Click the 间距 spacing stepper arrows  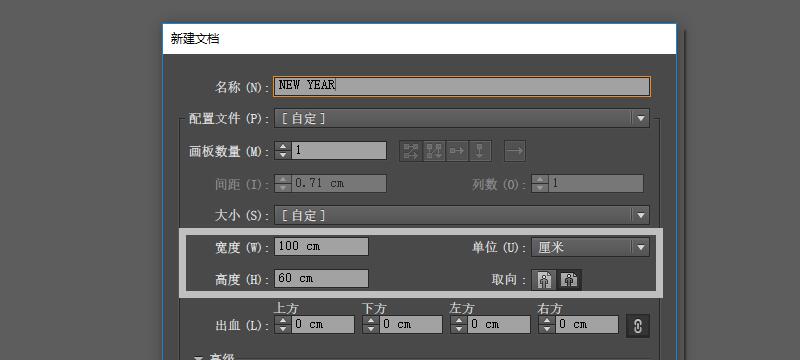pos(283,184)
